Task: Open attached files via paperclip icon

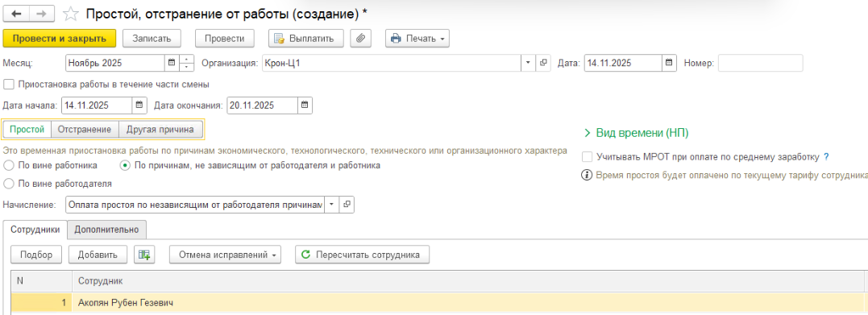Action: [360, 38]
